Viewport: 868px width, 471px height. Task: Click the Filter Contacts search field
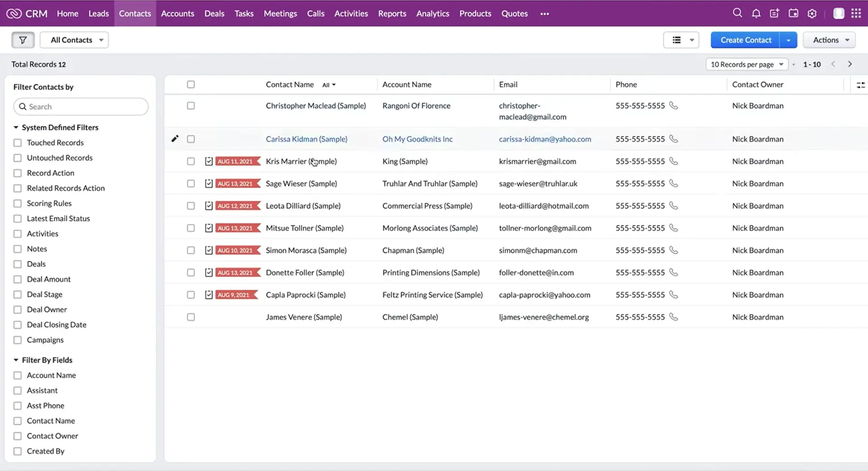pyautogui.click(x=82, y=107)
